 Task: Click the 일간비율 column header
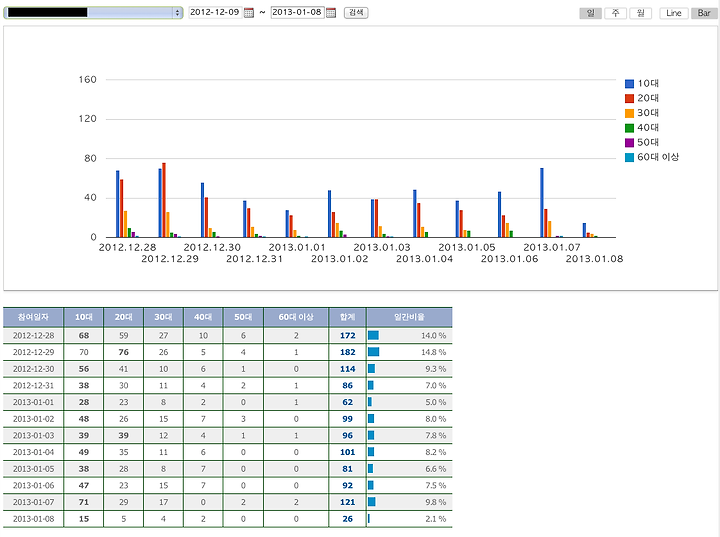click(x=410, y=317)
